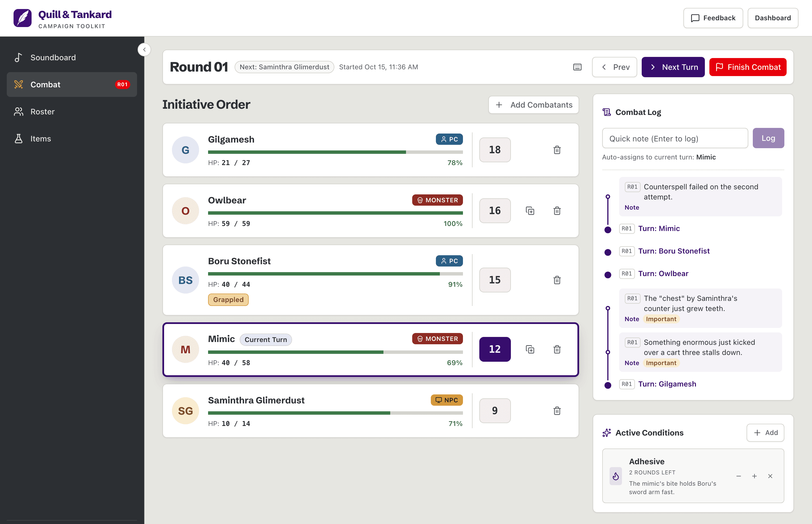Click the Adhesive condition flame icon

(x=615, y=476)
